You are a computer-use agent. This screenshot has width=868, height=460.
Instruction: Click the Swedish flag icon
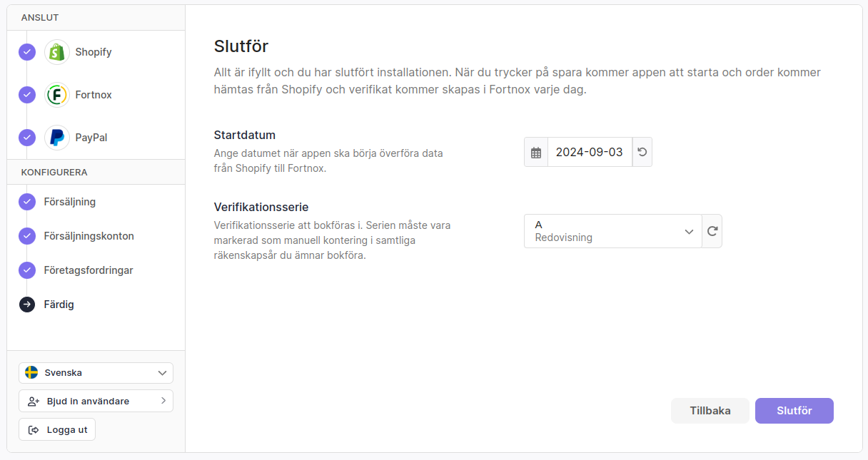pyautogui.click(x=31, y=372)
